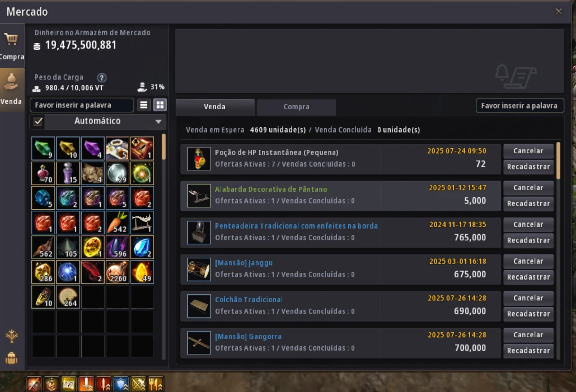Expand the Automático sort dropdown
Screen dimensions: 576x392
pos(158,121)
